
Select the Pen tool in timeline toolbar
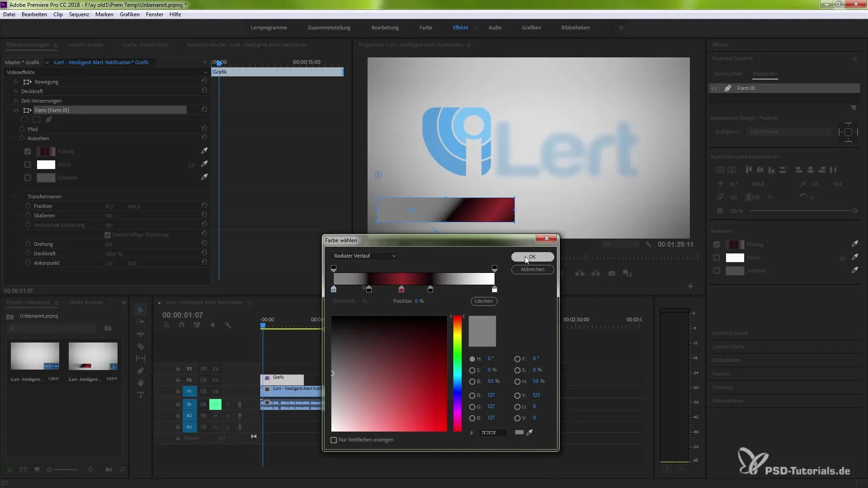click(141, 371)
